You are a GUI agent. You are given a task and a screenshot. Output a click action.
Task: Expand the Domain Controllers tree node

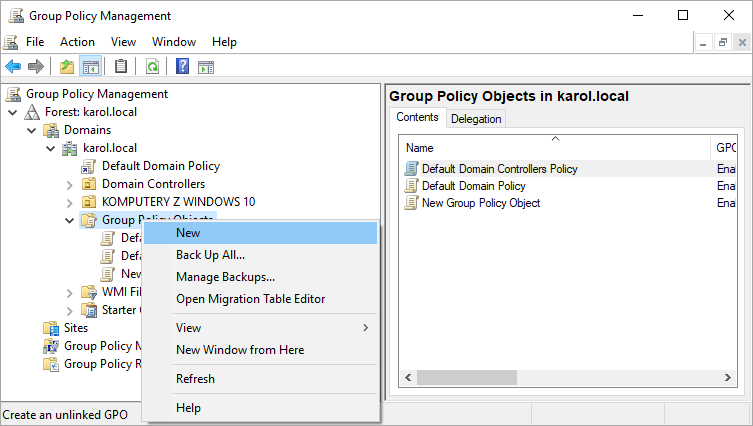click(69, 184)
